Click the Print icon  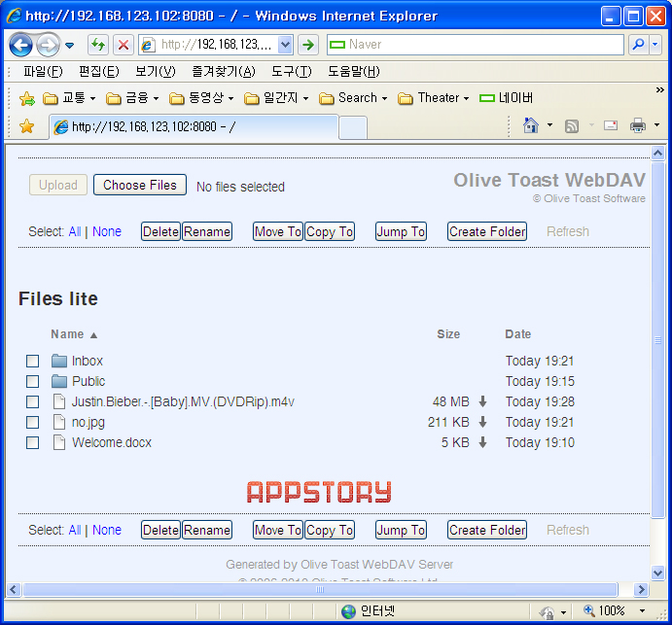point(638,126)
